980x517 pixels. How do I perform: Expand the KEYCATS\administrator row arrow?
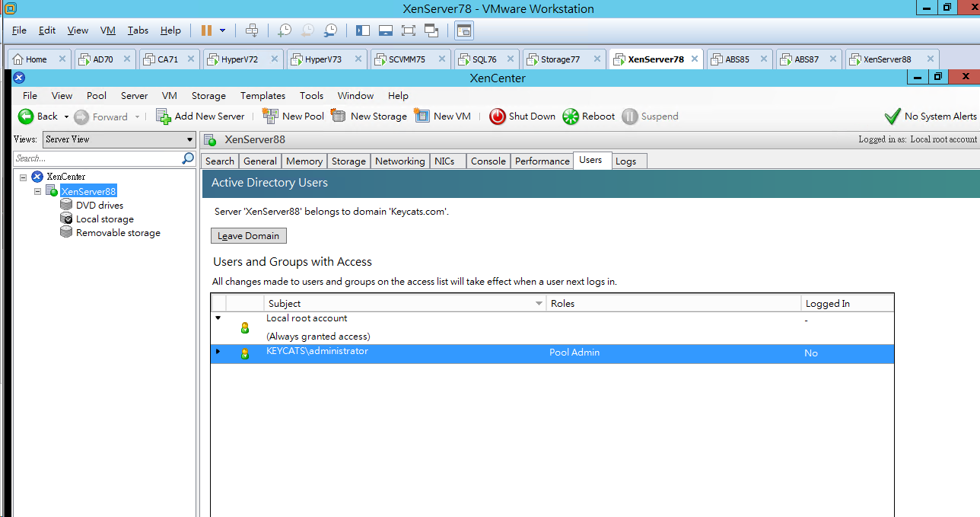coord(218,352)
